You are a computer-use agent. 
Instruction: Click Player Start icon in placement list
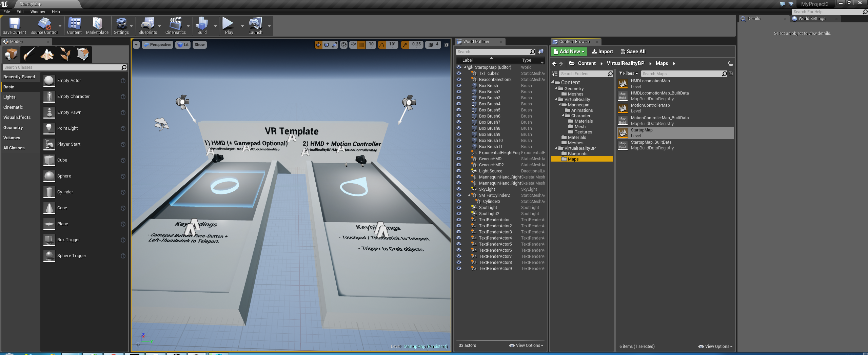(x=50, y=144)
